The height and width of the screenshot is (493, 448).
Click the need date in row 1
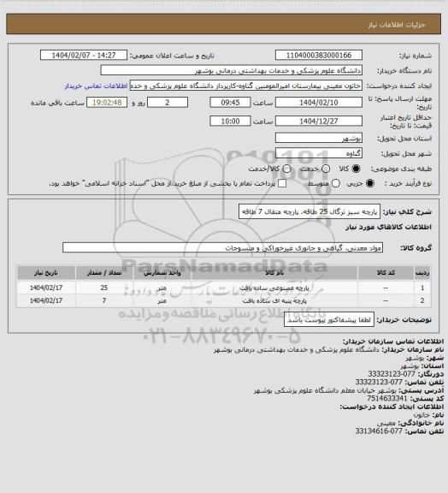tap(46, 288)
